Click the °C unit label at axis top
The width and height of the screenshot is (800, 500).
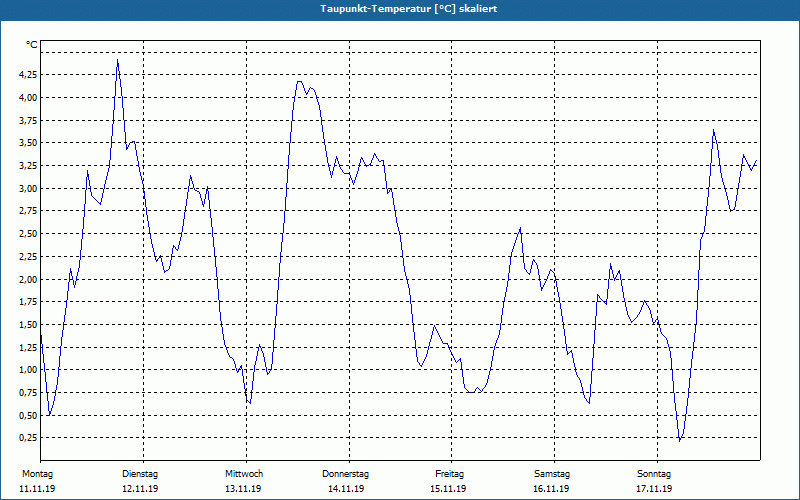click(x=32, y=45)
